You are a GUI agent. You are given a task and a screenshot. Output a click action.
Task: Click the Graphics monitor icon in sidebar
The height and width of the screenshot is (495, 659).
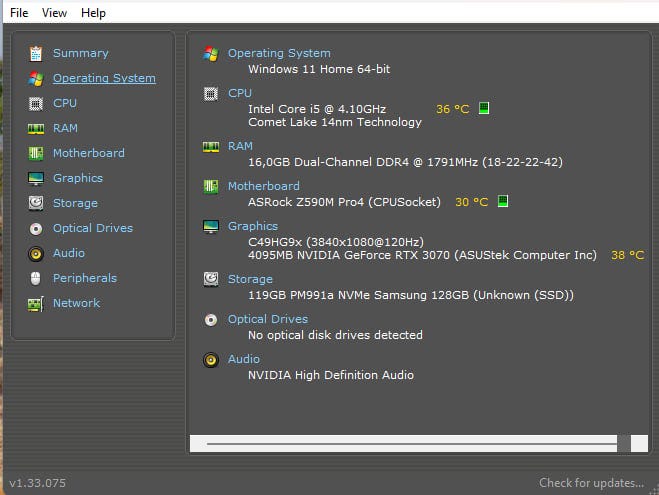(36, 178)
